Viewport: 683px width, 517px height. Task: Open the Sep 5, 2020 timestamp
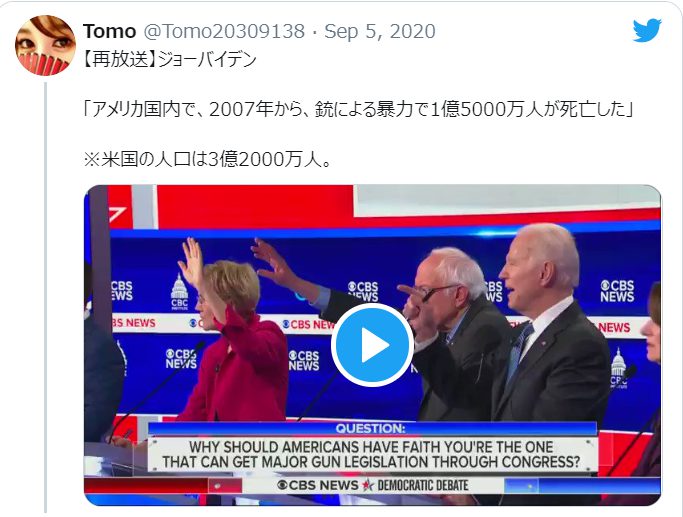click(380, 31)
